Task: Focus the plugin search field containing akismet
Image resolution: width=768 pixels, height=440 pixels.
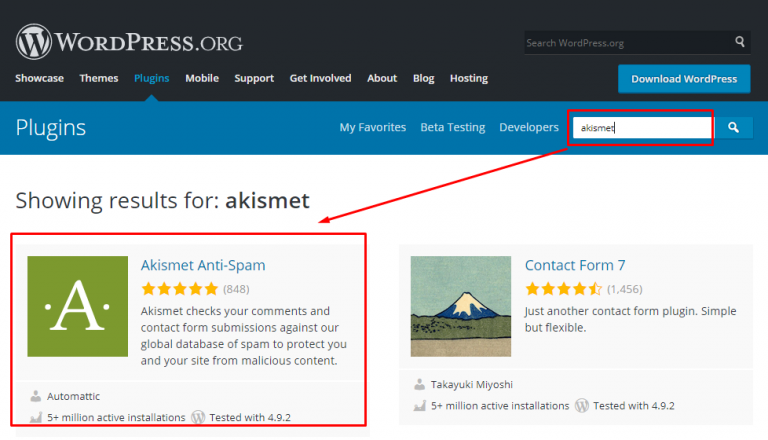Action: pos(642,127)
